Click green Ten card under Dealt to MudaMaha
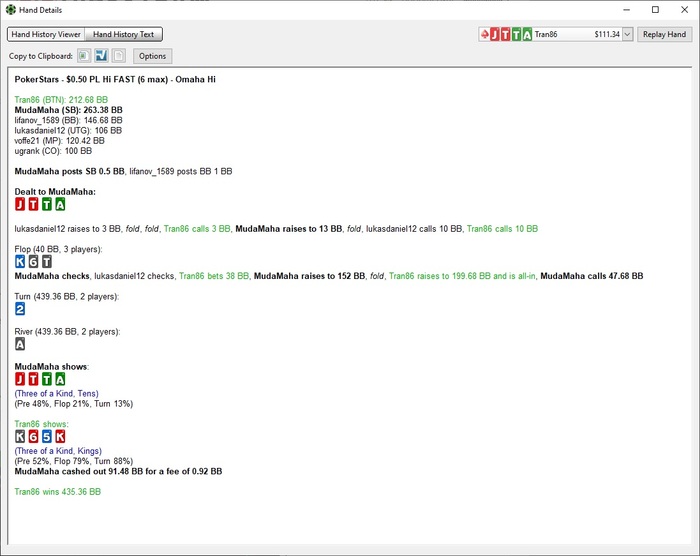 click(47, 204)
